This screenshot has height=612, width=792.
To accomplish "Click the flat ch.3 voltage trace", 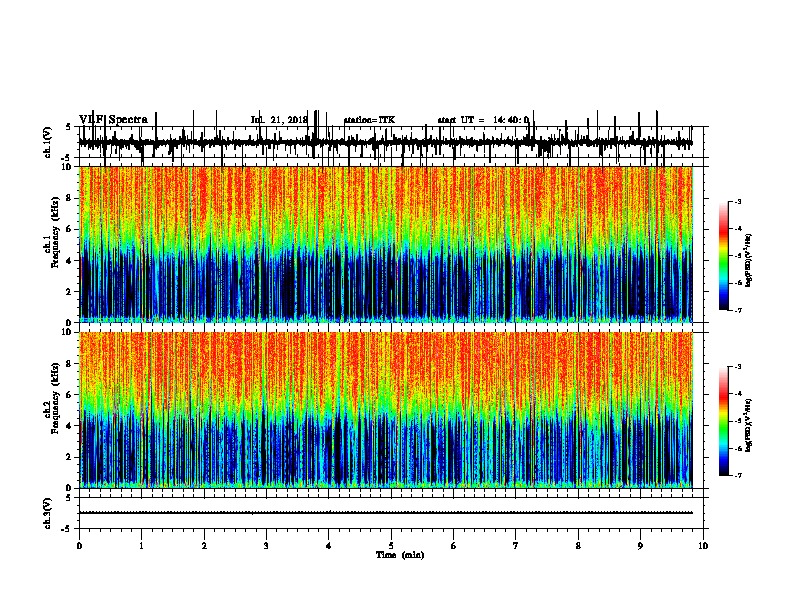I will point(386,513).
